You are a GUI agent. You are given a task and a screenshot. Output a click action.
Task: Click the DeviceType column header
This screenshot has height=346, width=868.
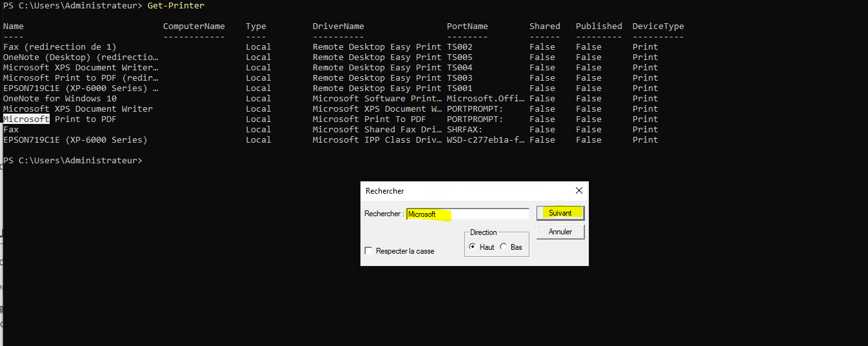[x=658, y=26]
